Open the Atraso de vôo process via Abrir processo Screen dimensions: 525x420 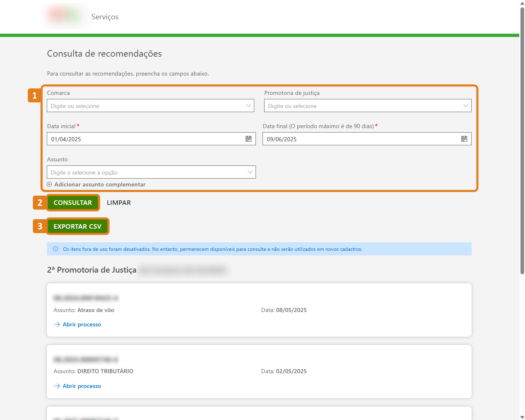tap(81, 324)
